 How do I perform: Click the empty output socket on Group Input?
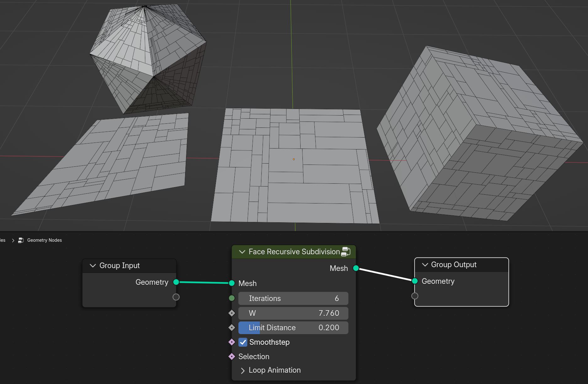[176, 297]
